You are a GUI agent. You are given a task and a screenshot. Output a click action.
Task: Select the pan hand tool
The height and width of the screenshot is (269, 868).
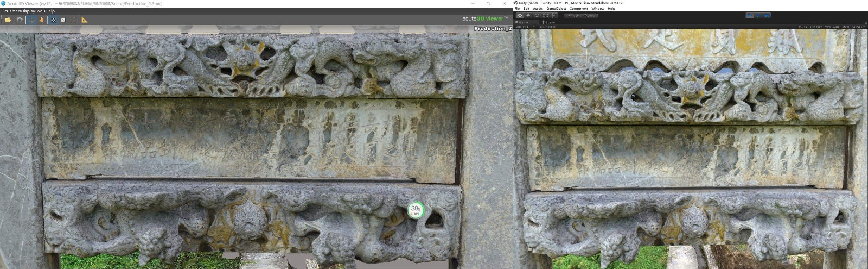(x=41, y=20)
